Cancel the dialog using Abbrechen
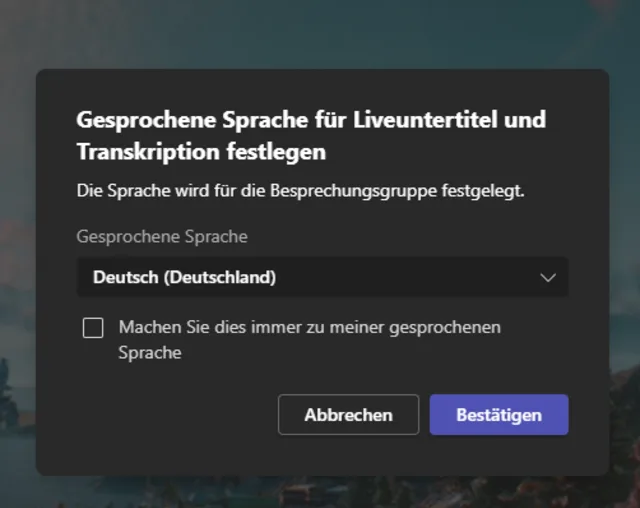The height and width of the screenshot is (508, 640). point(348,414)
